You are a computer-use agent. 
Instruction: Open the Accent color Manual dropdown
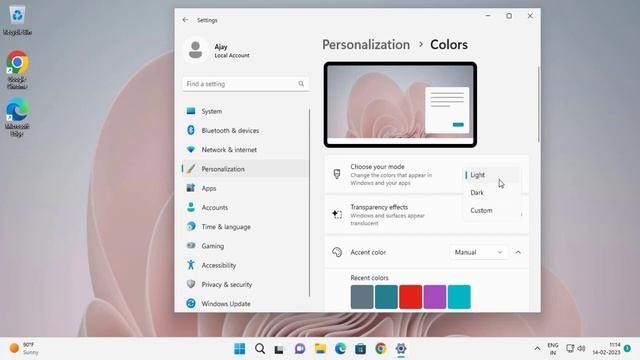click(x=478, y=252)
